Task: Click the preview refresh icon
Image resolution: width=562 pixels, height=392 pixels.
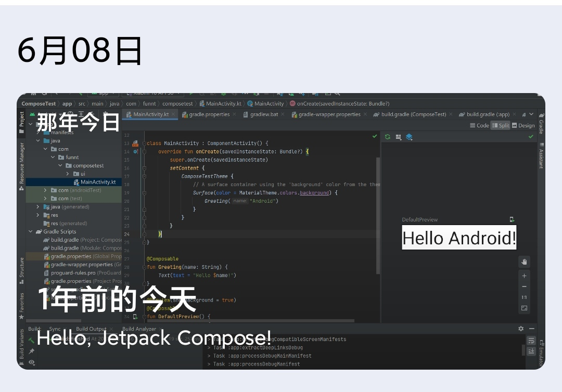Action: point(387,137)
